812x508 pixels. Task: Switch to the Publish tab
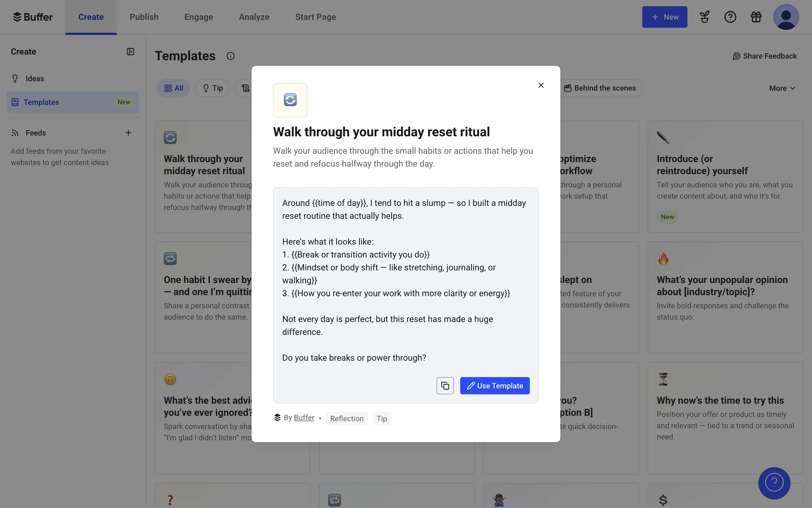tap(144, 17)
